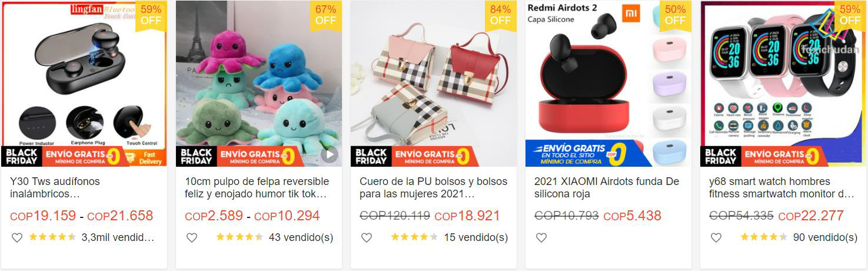Viewport: 868px width, 271px height.
Task: Add Y30 Tws audífonos to wishlist heart
Action: coord(16,237)
